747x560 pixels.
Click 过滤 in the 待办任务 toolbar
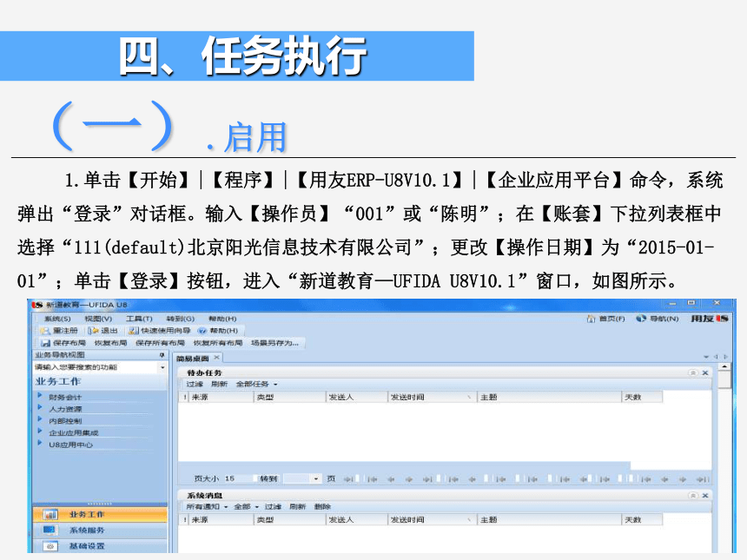tap(195, 385)
